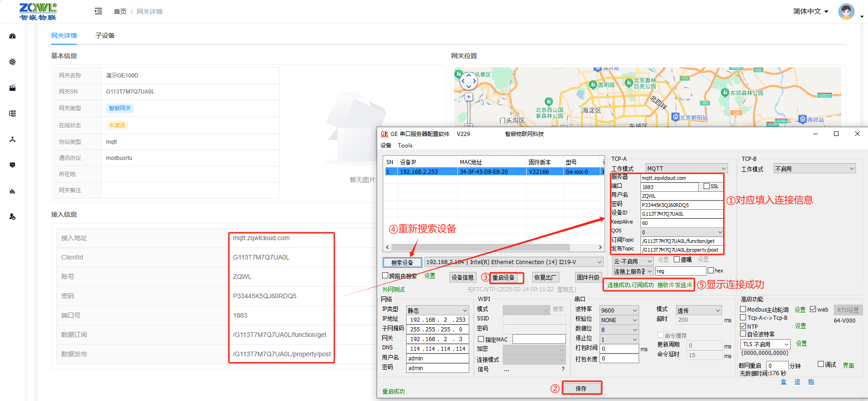868x401 pixels.
Task: Click the map zoom slider track
Action: (x=468, y=113)
